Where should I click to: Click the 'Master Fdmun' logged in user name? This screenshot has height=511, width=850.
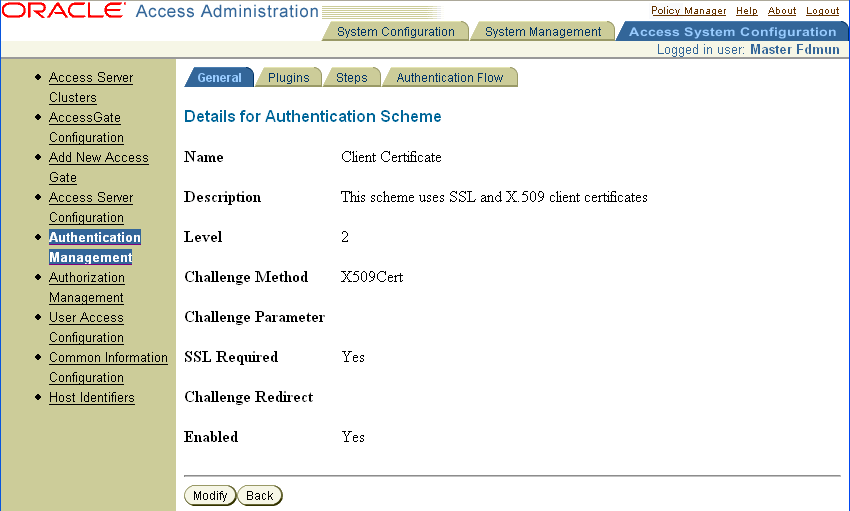[x=795, y=49]
